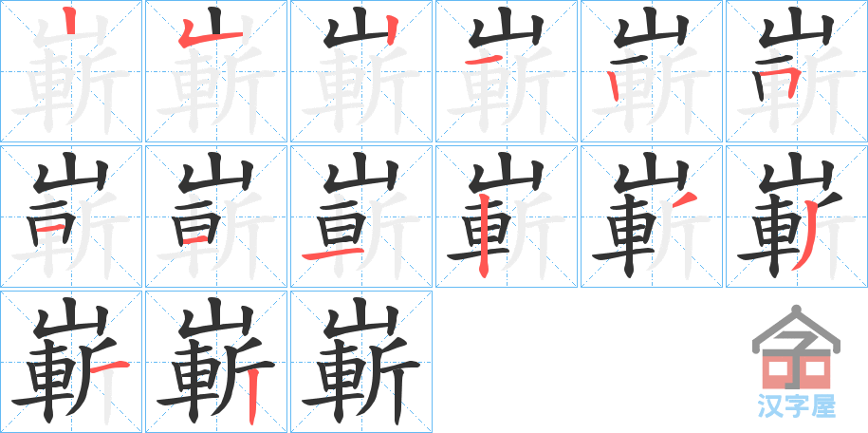868x433 pixels.
Task: Click the eleventh stroke step cell
Action: click(652, 216)
